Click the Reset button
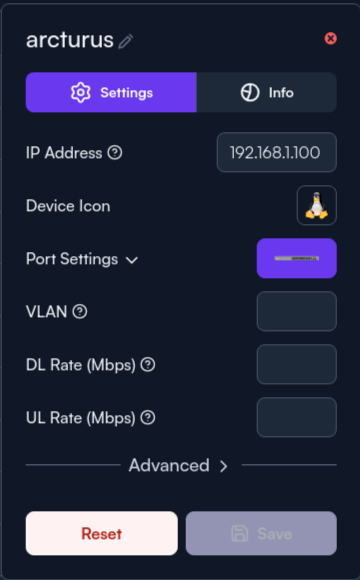Screen dimensions: 360x580 click(x=102, y=533)
